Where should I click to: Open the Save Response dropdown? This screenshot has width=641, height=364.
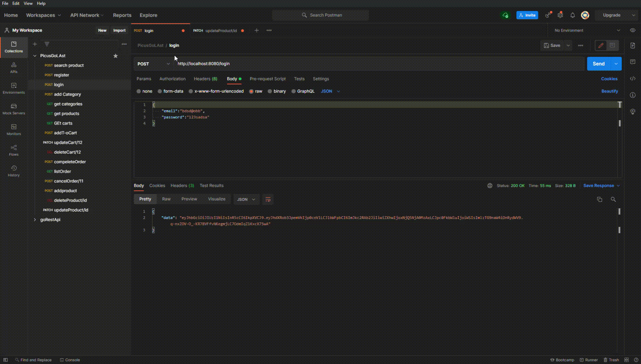pyautogui.click(x=602, y=185)
